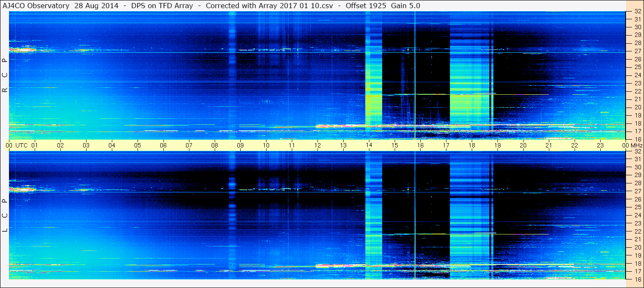Click the 23 MHz label on the RCP scale

(638, 83)
